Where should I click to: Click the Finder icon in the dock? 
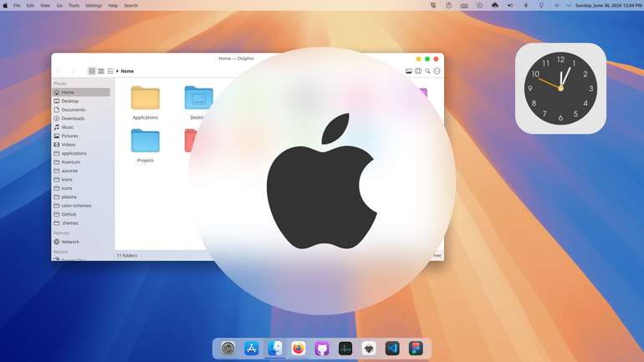[x=275, y=349]
